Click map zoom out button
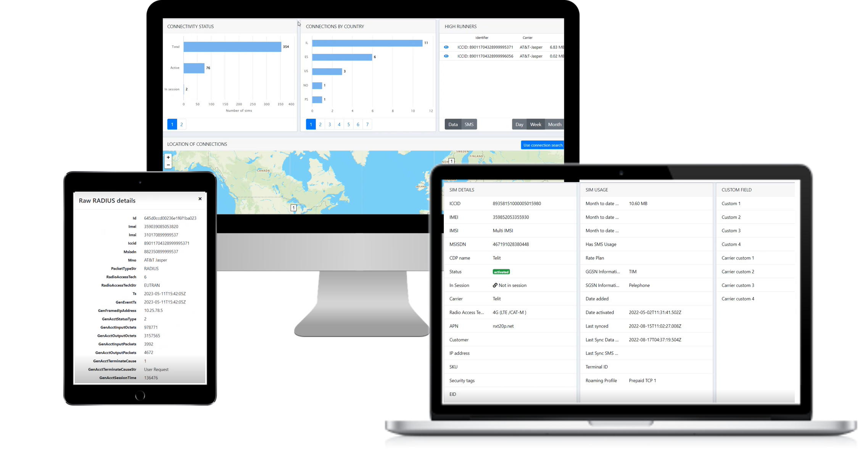Image resolution: width=868 pixels, height=450 pixels. tap(169, 165)
